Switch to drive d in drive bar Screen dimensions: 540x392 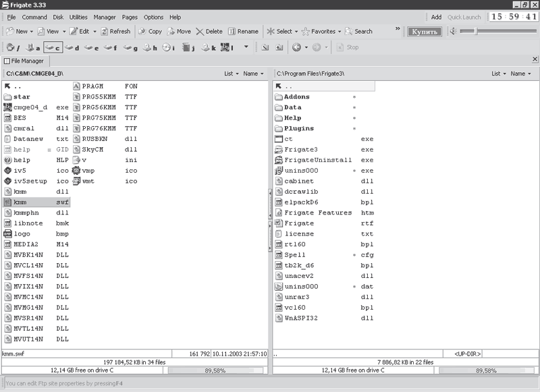(72, 47)
